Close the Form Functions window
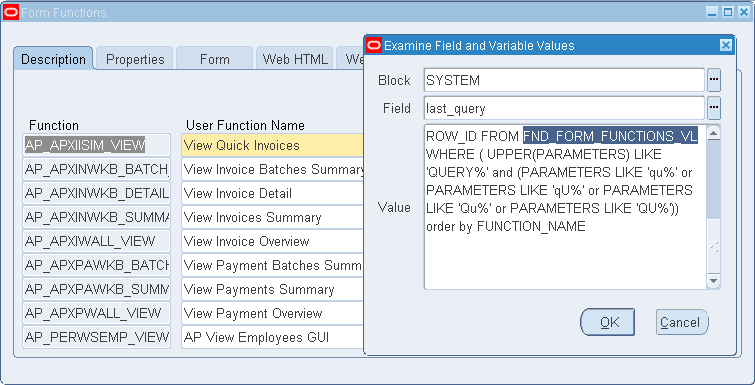The height and width of the screenshot is (385, 755). pos(743,12)
